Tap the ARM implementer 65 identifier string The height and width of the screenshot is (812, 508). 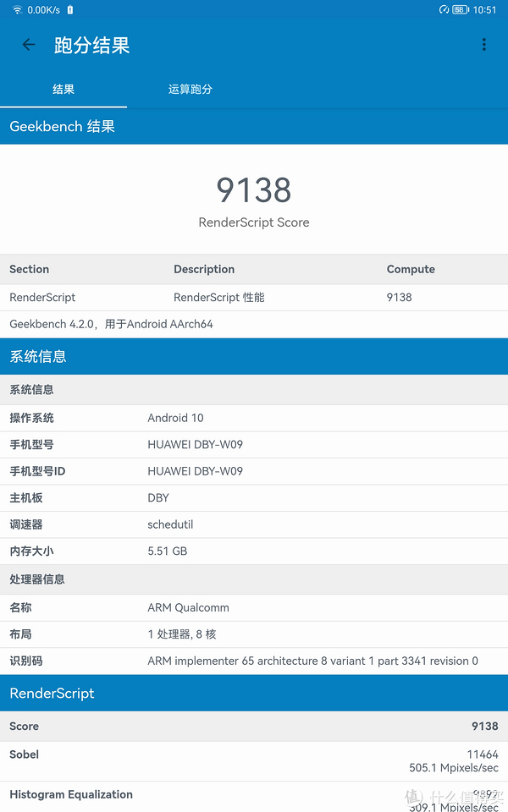(x=313, y=661)
